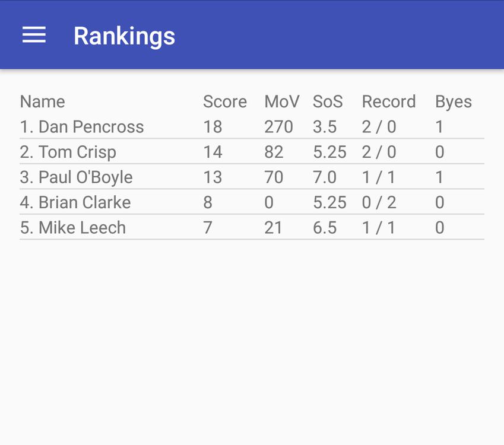Select the Name column header
This screenshot has width=504, height=445.
[42, 101]
